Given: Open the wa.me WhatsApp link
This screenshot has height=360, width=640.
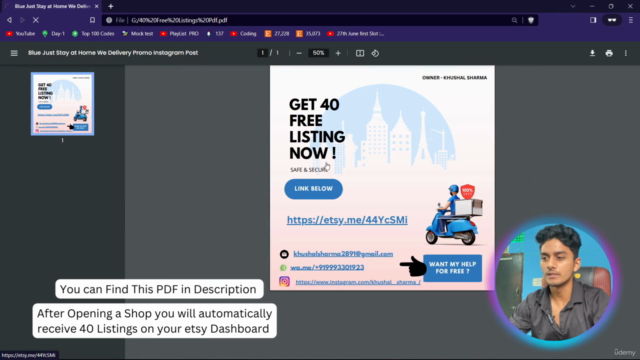Looking at the screenshot, I should (327, 267).
